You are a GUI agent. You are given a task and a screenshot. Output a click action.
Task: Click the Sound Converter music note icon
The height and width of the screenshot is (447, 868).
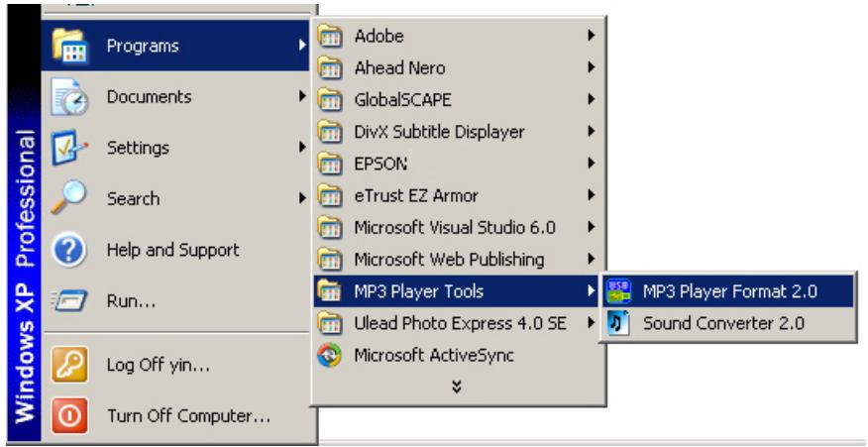point(618,323)
